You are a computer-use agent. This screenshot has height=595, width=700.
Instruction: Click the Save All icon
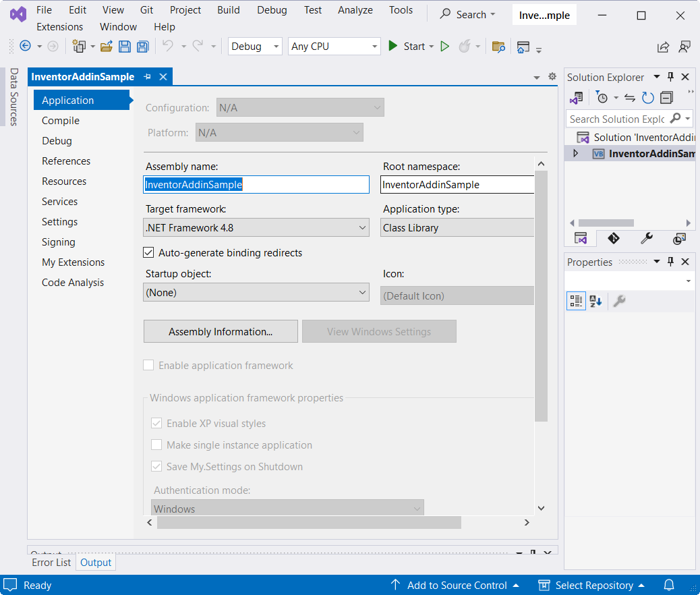coord(143,47)
